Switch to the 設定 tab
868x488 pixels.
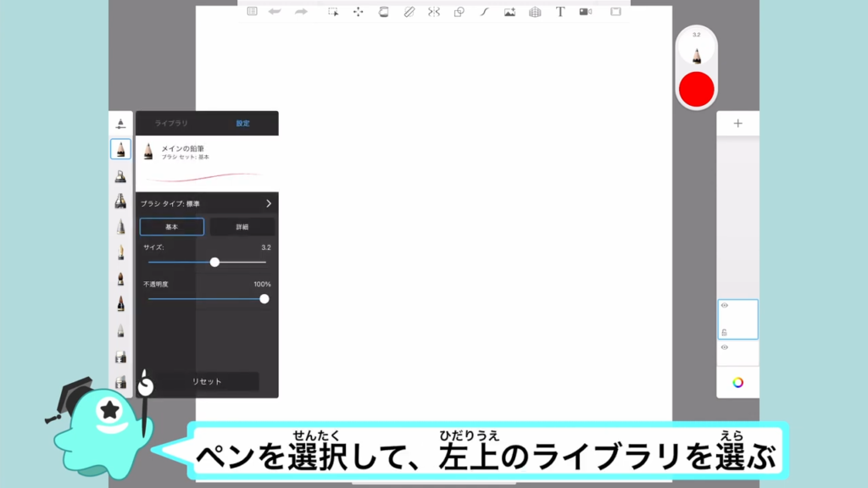pyautogui.click(x=242, y=124)
